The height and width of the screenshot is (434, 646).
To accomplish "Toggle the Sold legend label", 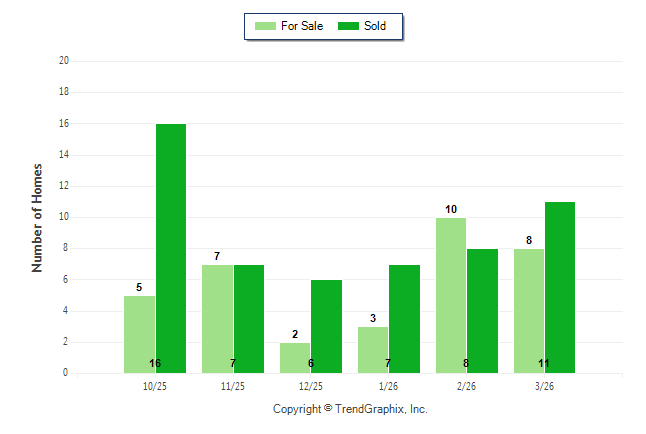I will [375, 26].
